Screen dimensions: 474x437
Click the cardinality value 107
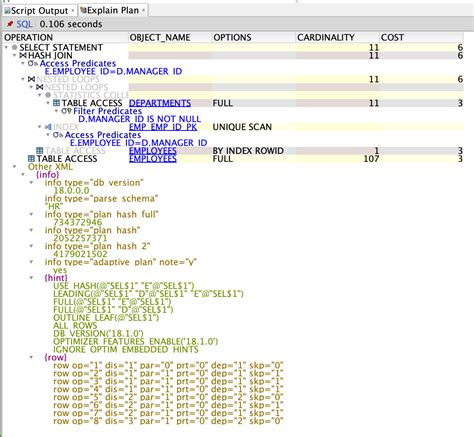(371, 159)
